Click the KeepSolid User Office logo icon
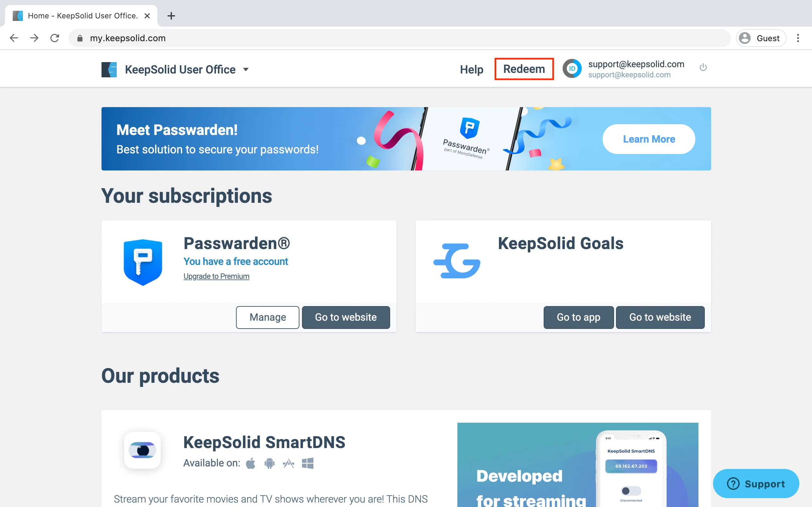 click(x=109, y=69)
